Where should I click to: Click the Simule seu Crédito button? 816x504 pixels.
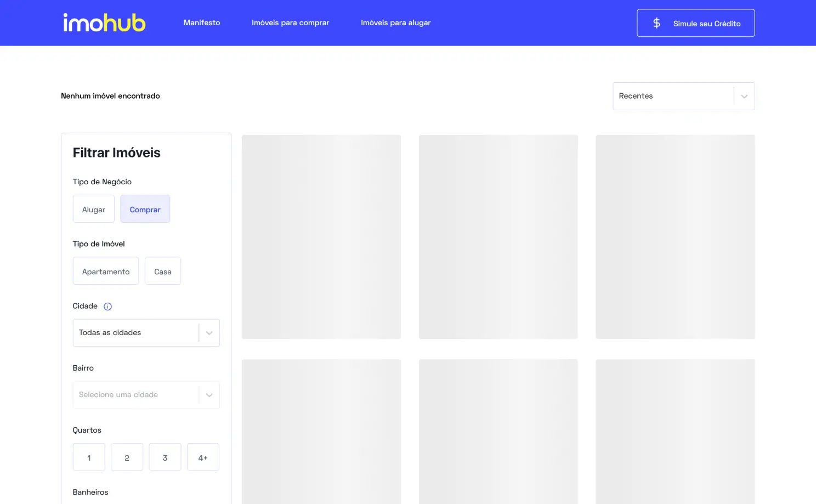[695, 23]
